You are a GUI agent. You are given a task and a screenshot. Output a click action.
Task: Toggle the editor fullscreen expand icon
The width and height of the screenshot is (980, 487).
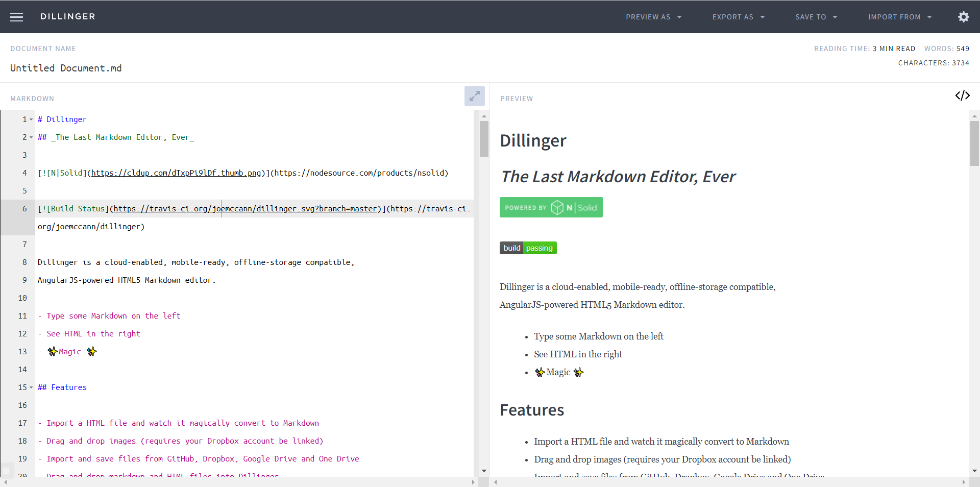(474, 96)
